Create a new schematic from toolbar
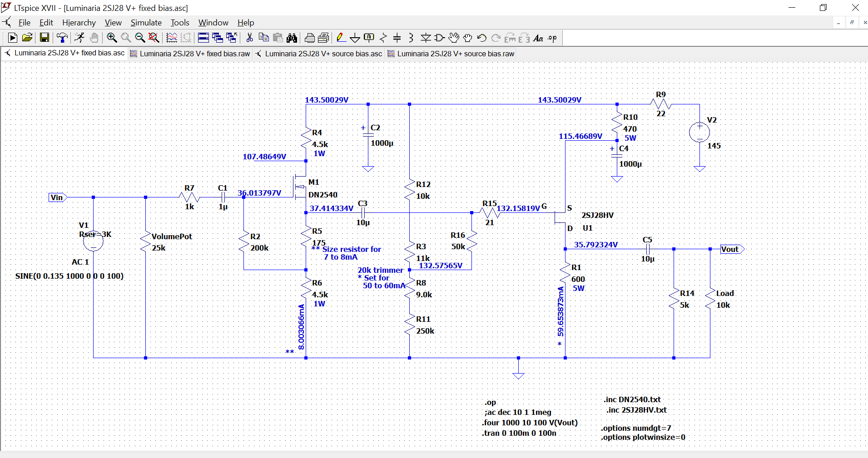 tap(13, 38)
